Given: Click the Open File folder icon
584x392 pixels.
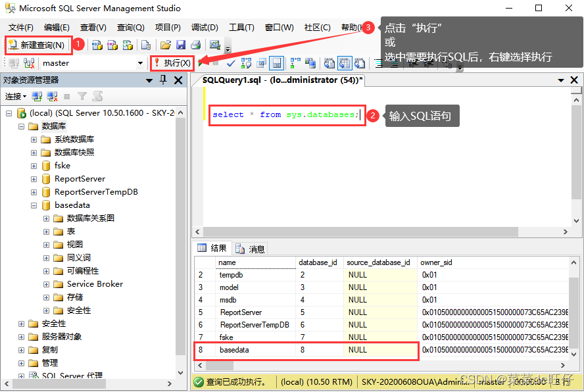Looking at the screenshot, I should pos(165,45).
